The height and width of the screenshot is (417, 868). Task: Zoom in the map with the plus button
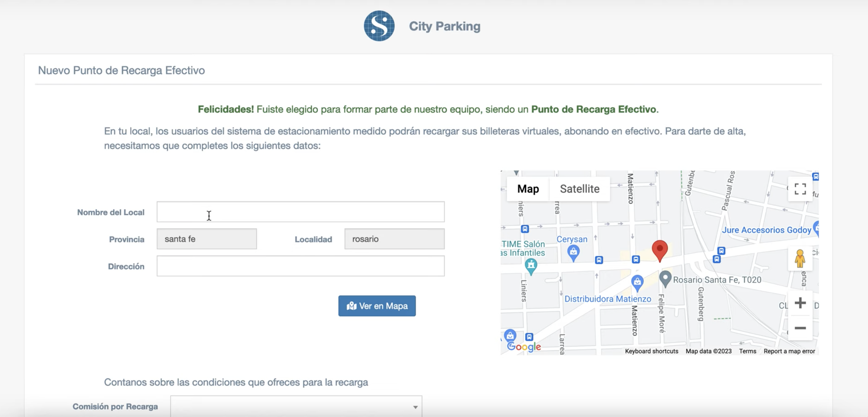(x=800, y=303)
